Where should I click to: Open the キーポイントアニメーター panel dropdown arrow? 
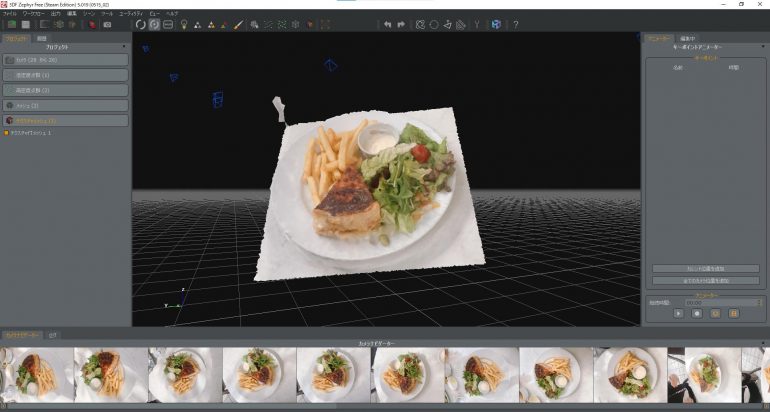[764, 47]
